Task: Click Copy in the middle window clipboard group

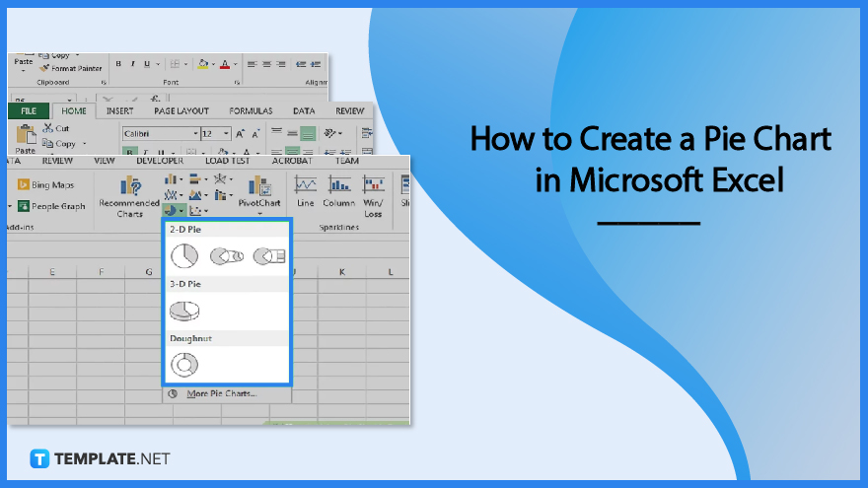Action: pyautogui.click(x=59, y=144)
